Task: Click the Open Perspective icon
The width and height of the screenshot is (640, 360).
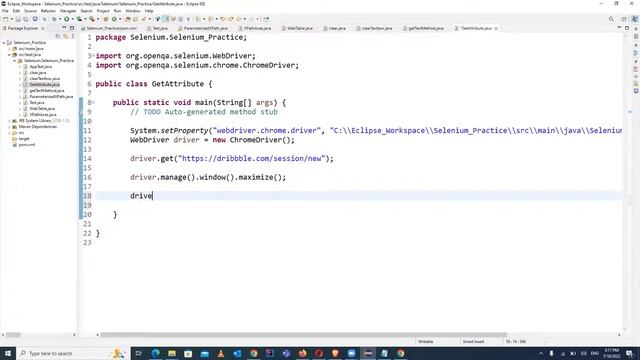Action: coord(624,19)
